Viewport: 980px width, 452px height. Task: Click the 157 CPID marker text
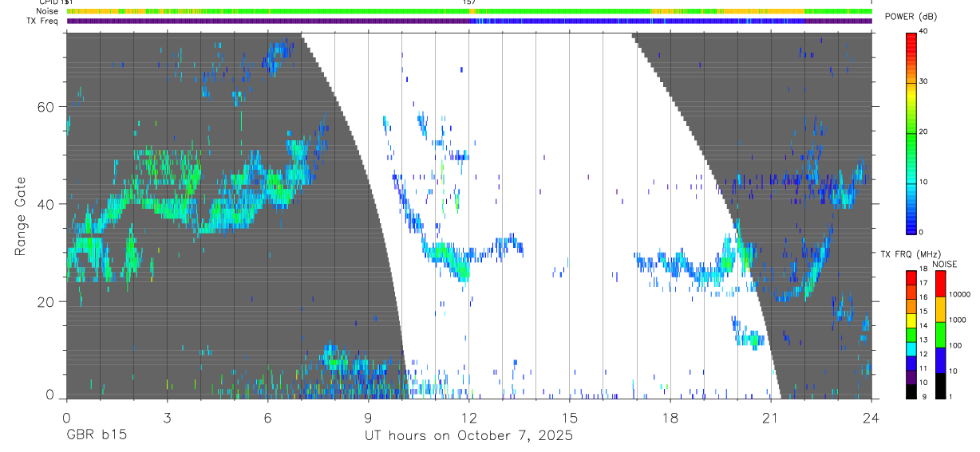click(x=469, y=2)
